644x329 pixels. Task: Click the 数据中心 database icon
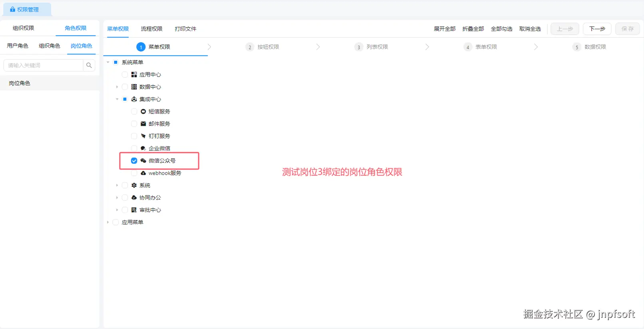pyautogui.click(x=134, y=87)
